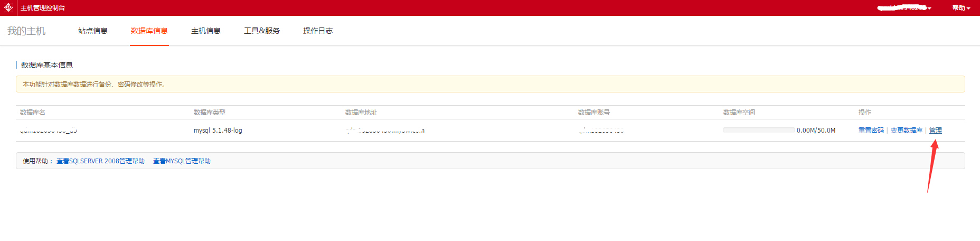Switch to the 站点信息 tab
The height and width of the screenshot is (241, 980).
[x=93, y=31]
